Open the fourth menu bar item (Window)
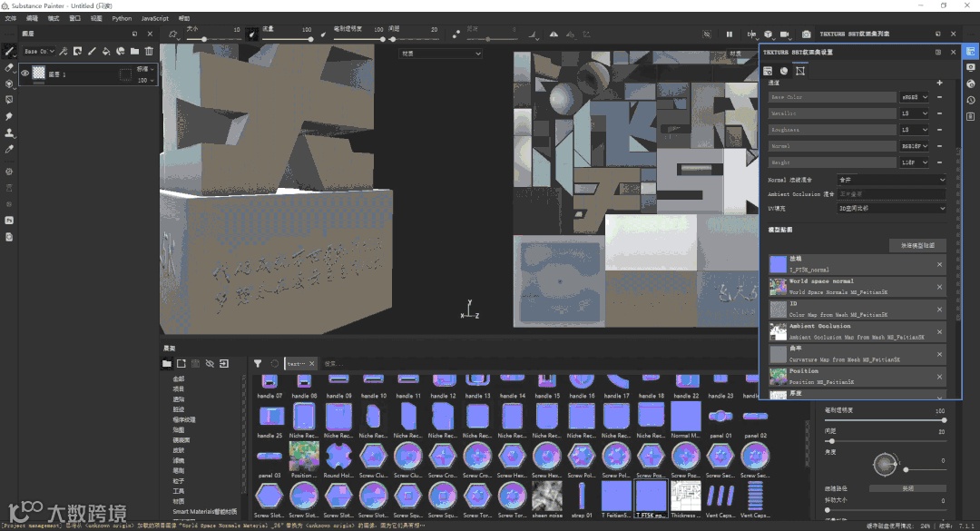The height and width of the screenshot is (531, 980). (x=75, y=18)
